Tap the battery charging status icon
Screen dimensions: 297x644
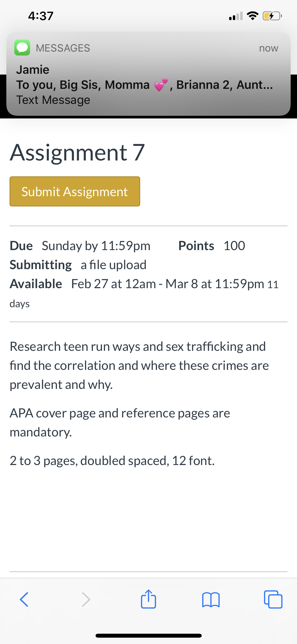[x=272, y=16]
